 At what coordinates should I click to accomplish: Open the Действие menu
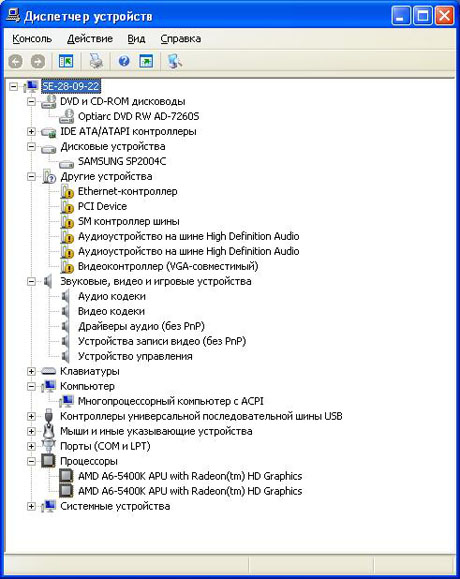(90, 39)
